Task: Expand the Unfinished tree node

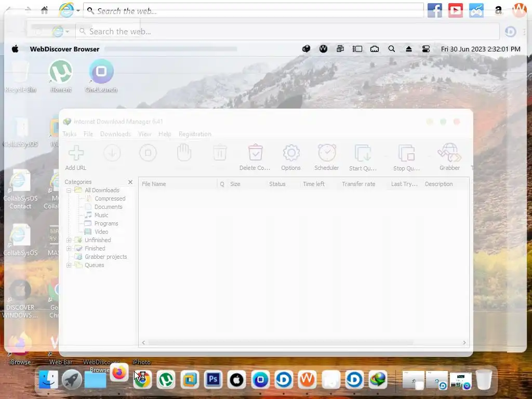Action: [x=69, y=240]
